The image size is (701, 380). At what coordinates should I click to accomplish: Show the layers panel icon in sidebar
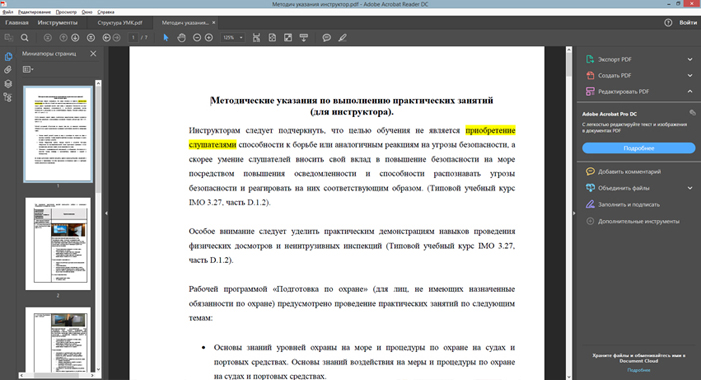8,84
